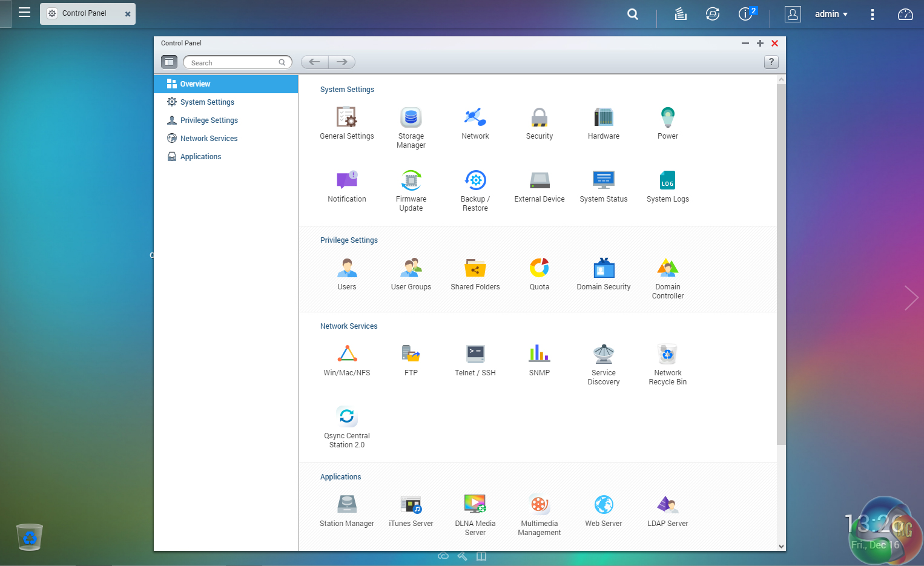Viewport: 924px width, 566px height.
Task: Open the Quota settings icon
Action: click(x=539, y=268)
